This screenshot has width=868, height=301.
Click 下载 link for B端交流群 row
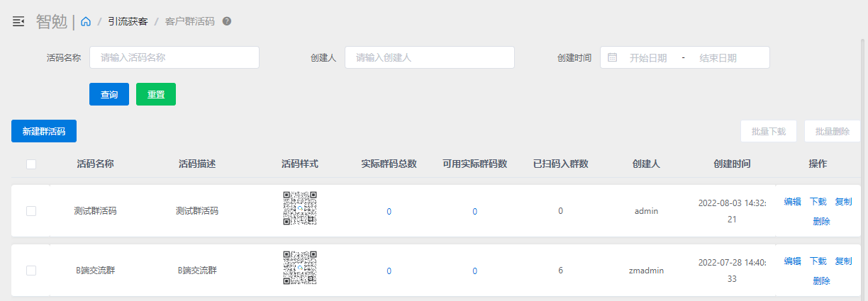pyautogui.click(x=818, y=261)
